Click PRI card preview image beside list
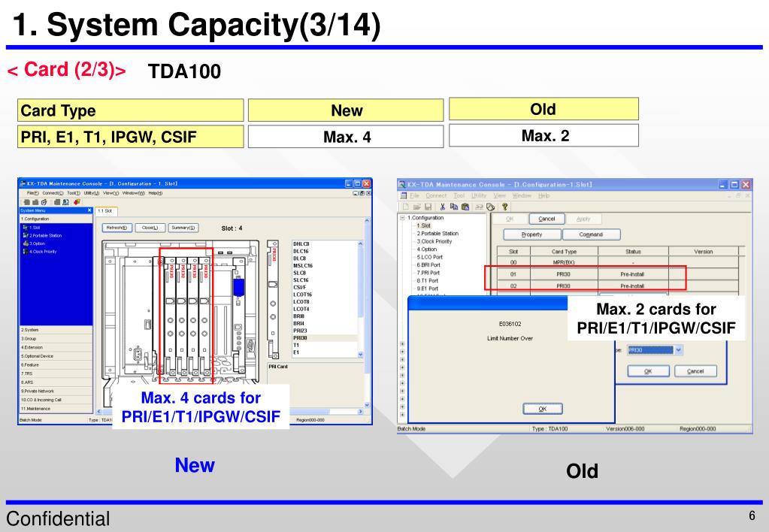The image size is (769, 532). coord(273,300)
